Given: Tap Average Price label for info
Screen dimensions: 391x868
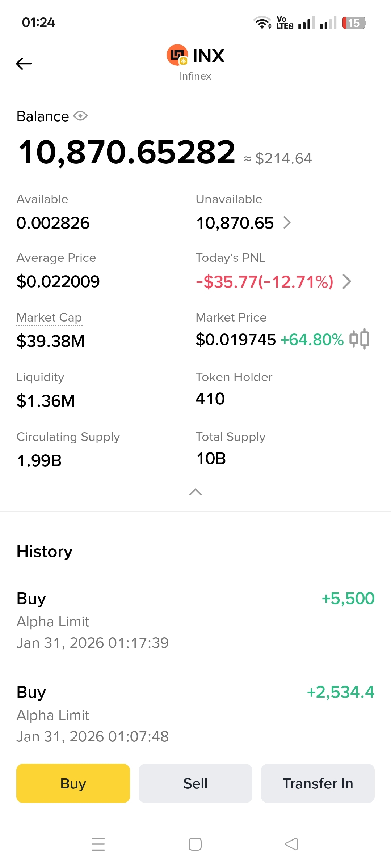Looking at the screenshot, I should [x=56, y=258].
